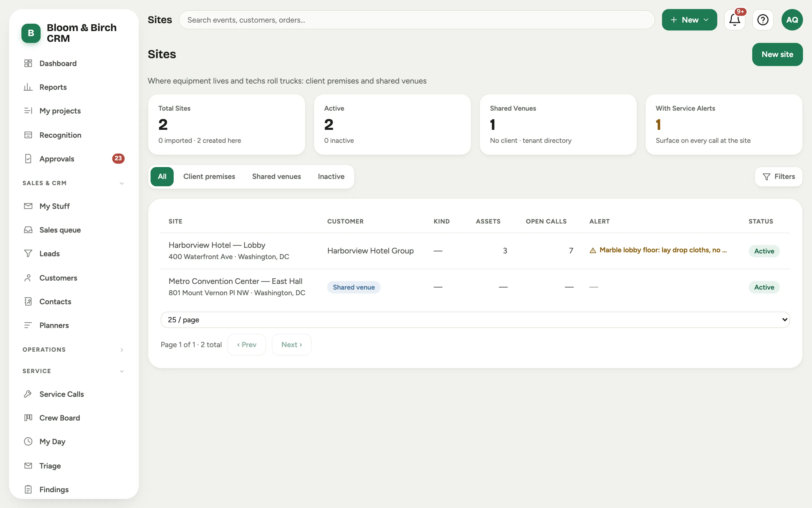Click the Planners lines icon
The width and height of the screenshot is (812, 508).
28,325
